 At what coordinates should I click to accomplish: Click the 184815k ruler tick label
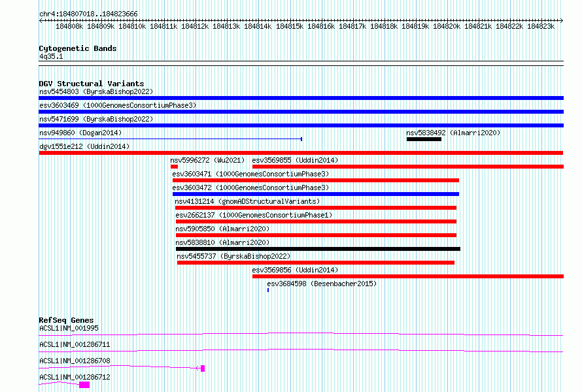(290, 26)
